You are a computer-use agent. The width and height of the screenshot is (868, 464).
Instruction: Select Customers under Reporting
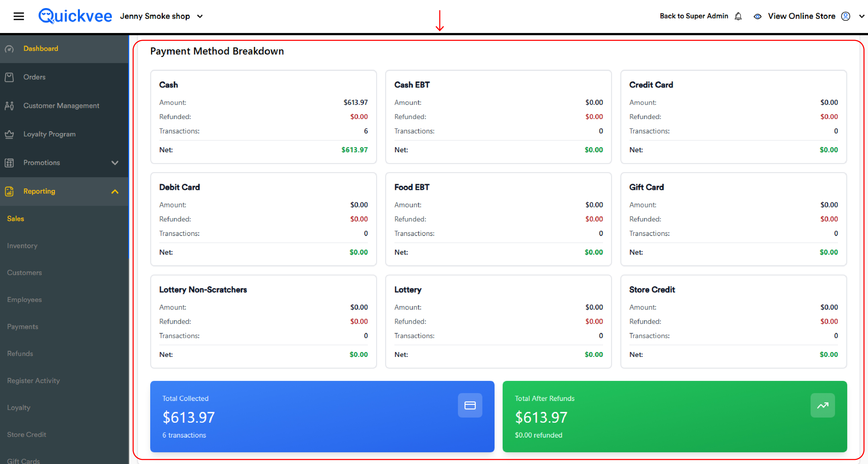coord(24,273)
